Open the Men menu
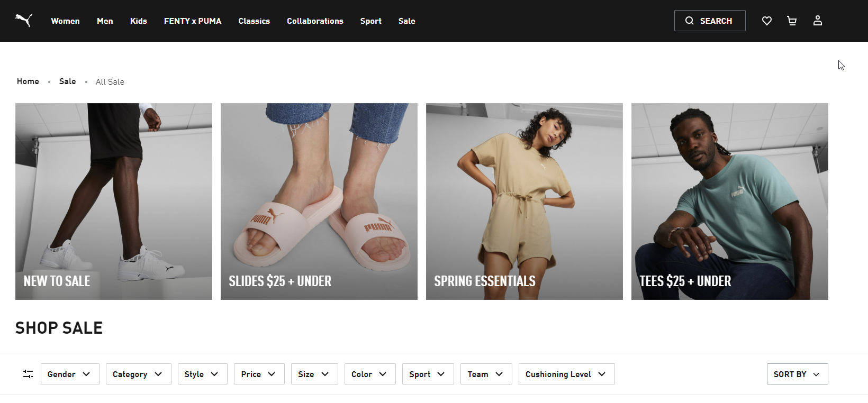868x403 pixels. click(x=105, y=21)
